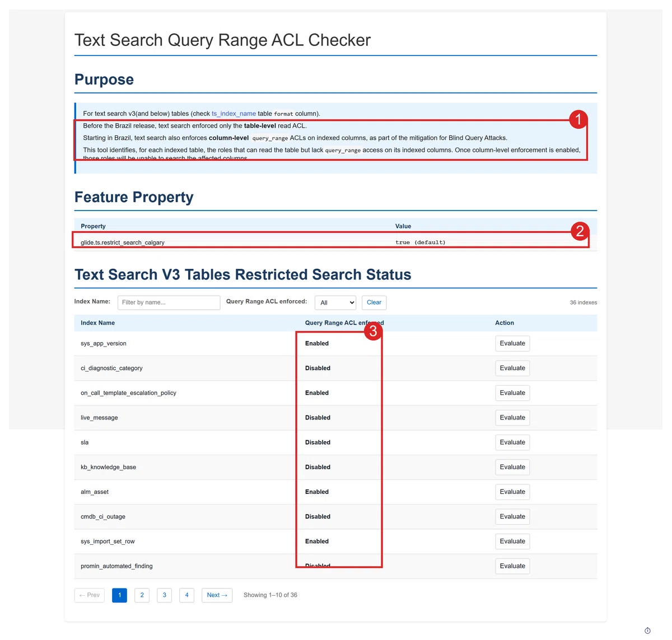Go to page 4 of results
The height and width of the screenshot is (640, 672).
pyautogui.click(x=187, y=595)
